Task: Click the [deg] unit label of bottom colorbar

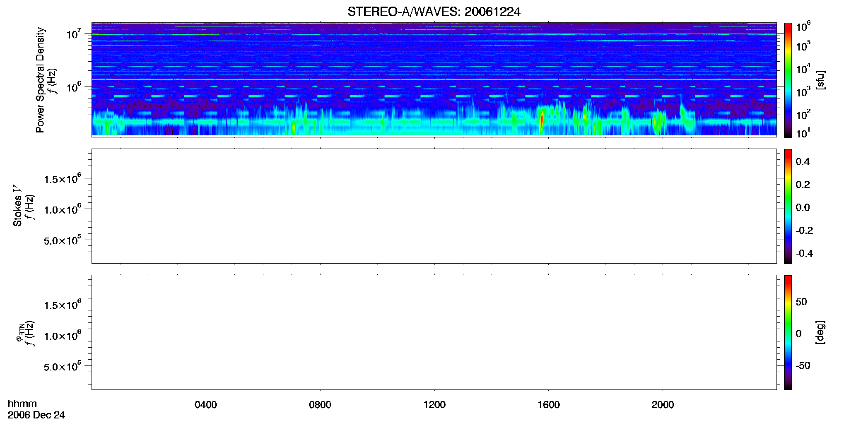Action: click(820, 332)
